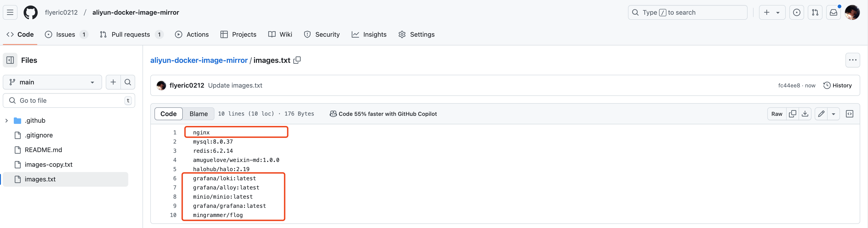The image size is (868, 228).
Task: Open commit fc44ee8 hash link
Action: coord(789,85)
